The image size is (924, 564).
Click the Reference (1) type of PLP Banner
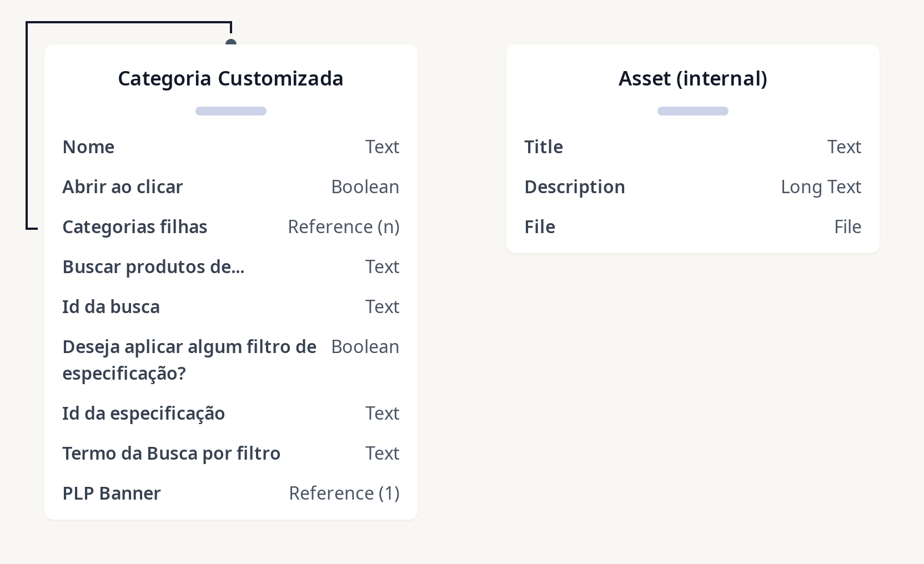click(344, 493)
